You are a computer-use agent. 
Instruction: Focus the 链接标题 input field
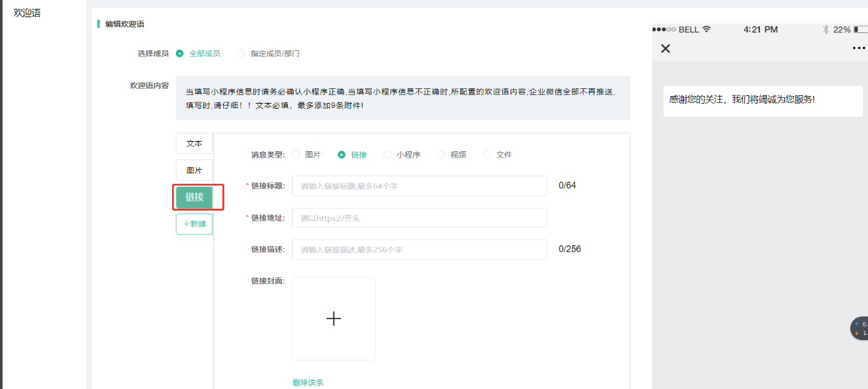419,186
